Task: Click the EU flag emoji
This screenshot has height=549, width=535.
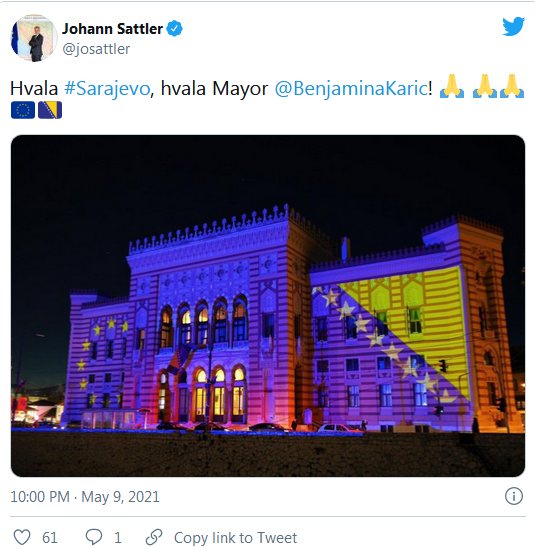Action: 23,110
